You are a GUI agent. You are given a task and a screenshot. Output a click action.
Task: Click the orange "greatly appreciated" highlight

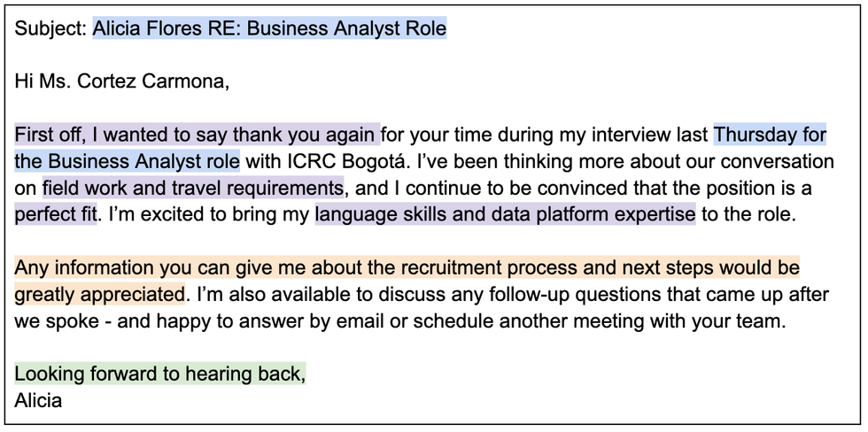tap(99, 294)
